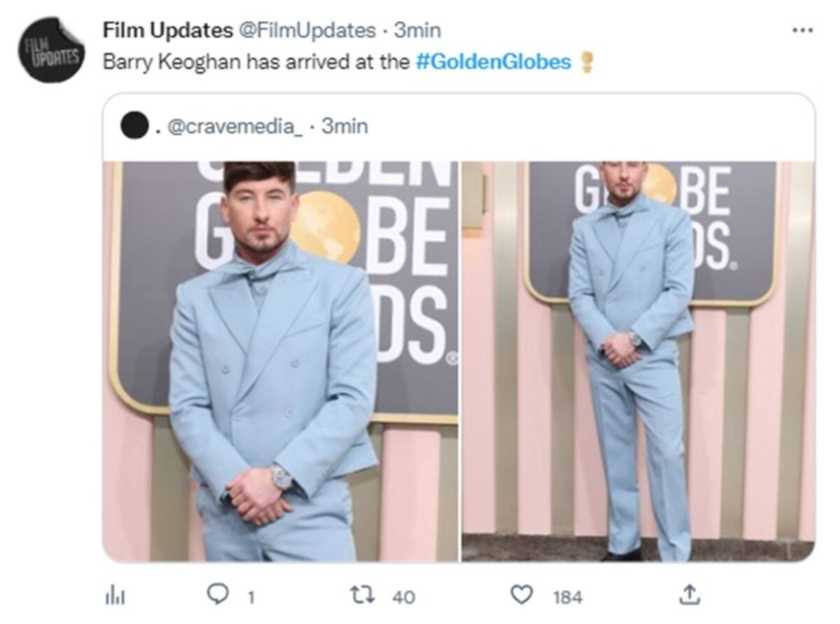
Task: Click the @FilmUpdates handle
Action: 309,31
